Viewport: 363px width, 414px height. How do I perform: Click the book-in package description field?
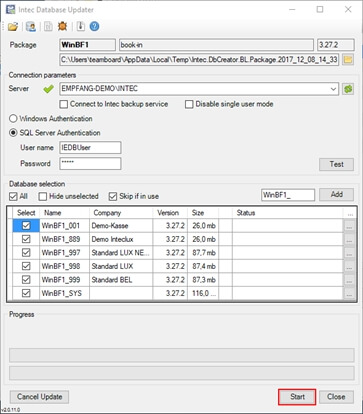click(216, 45)
